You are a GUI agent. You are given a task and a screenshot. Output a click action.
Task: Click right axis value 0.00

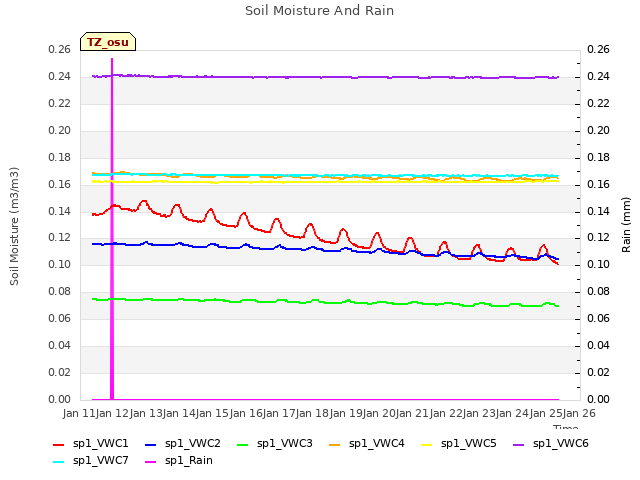tap(598, 399)
